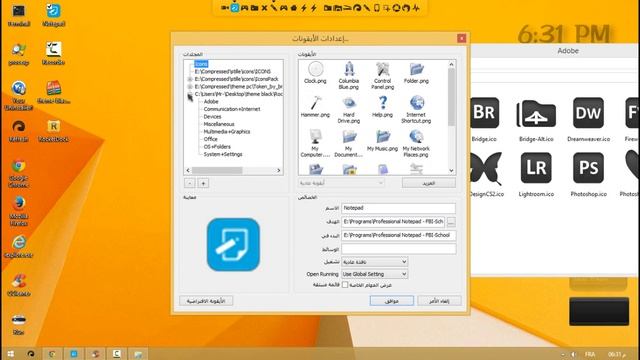This screenshot has height=360, width=640.
Task: Select the Devices folder in tree
Action: pos(212,117)
